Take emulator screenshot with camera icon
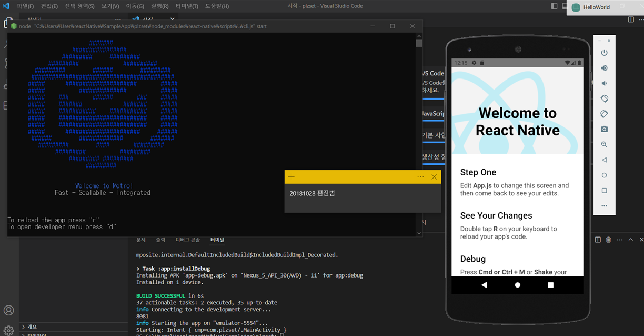The width and height of the screenshot is (644, 336). [x=604, y=129]
